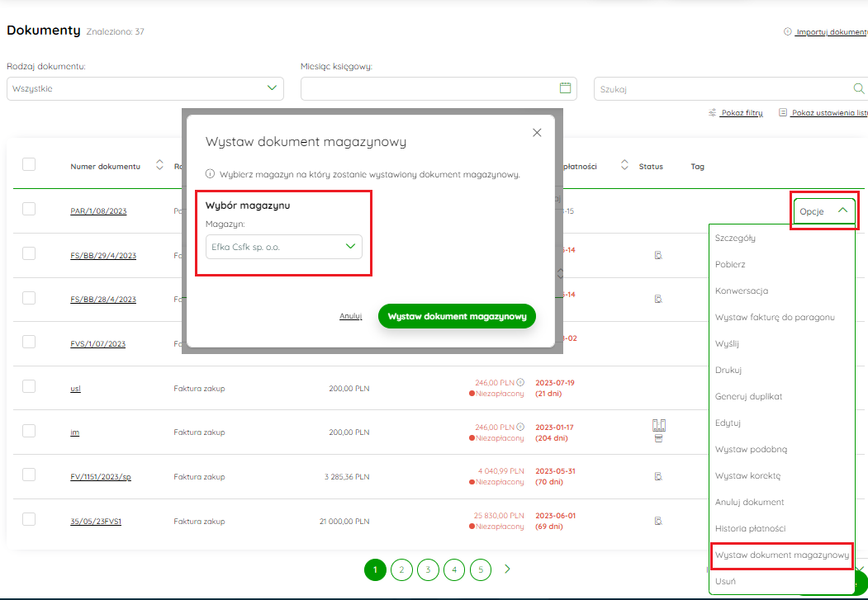The height and width of the screenshot is (600, 868).
Task: Click status icon in FS/BB/29/4/2023 row
Action: pos(658,255)
